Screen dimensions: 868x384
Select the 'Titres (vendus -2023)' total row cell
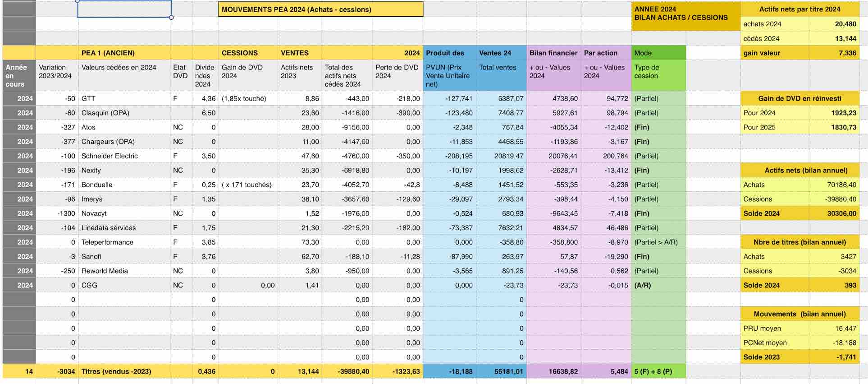tap(116, 371)
